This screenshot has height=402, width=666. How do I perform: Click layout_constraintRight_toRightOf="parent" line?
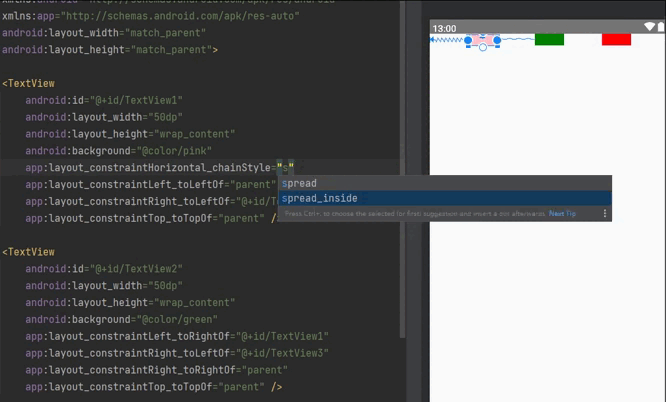(x=157, y=370)
